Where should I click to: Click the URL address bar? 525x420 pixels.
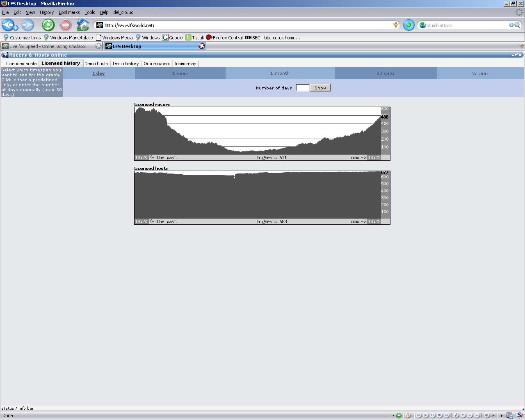248,25
